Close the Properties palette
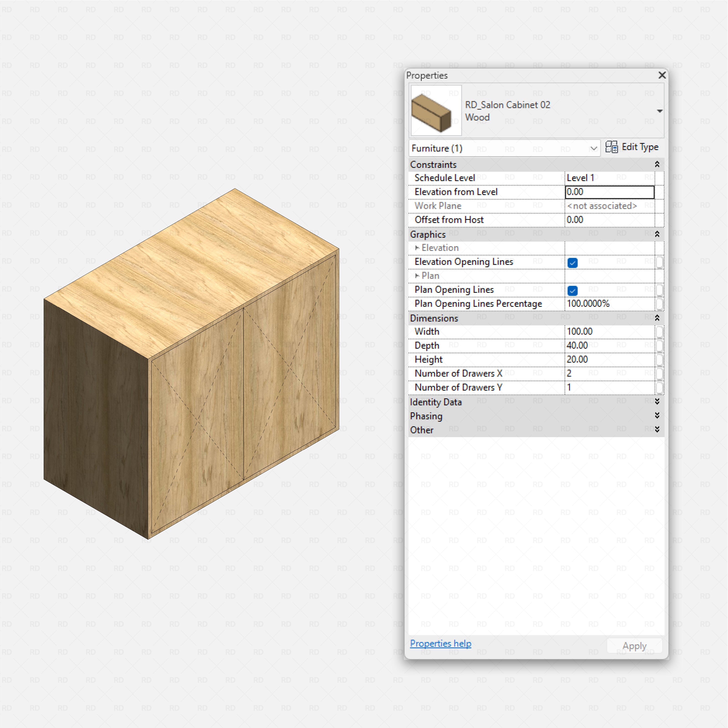 pyautogui.click(x=662, y=75)
